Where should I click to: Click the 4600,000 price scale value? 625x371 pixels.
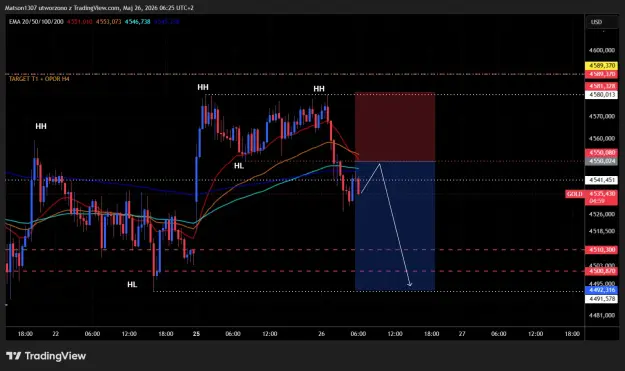point(601,50)
